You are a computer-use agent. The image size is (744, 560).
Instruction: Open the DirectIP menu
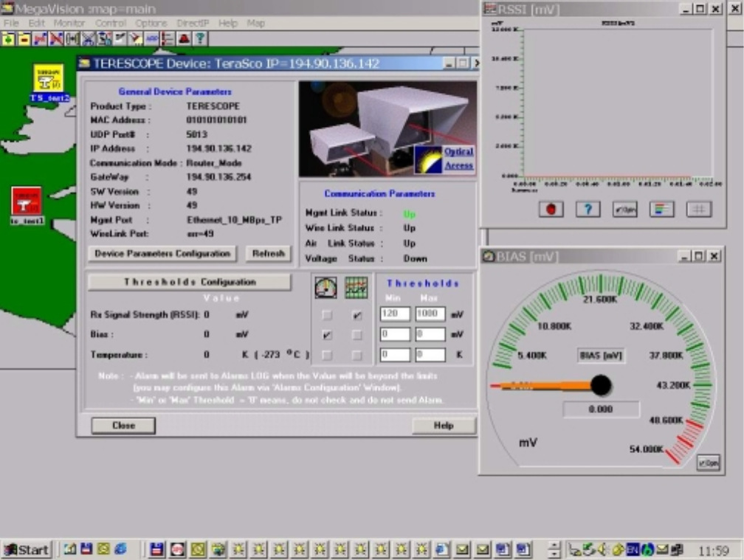(x=193, y=23)
